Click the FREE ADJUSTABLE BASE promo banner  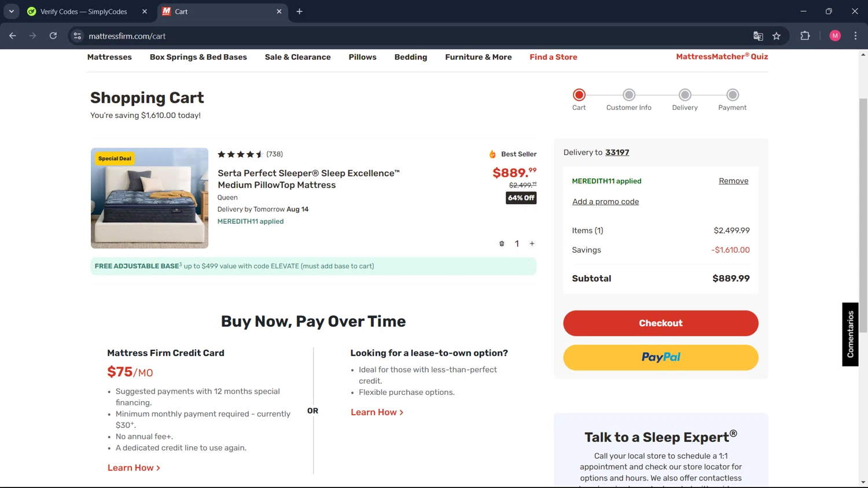tap(314, 266)
